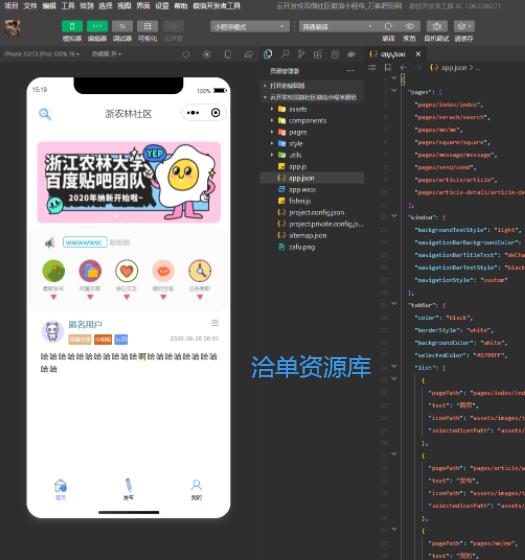This screenshot has width=525, height=560.
Task: Open the file explorer icon in editor sidebar
Action: (x=268, y=54)
